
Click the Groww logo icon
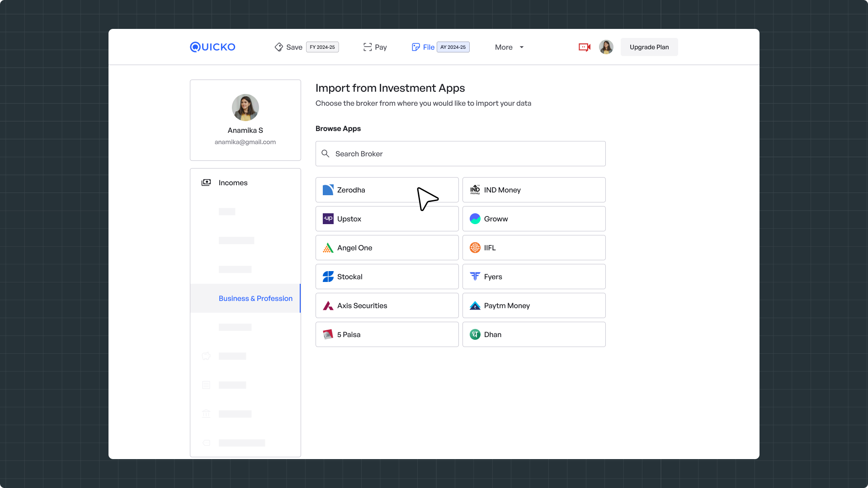point(475,219)
